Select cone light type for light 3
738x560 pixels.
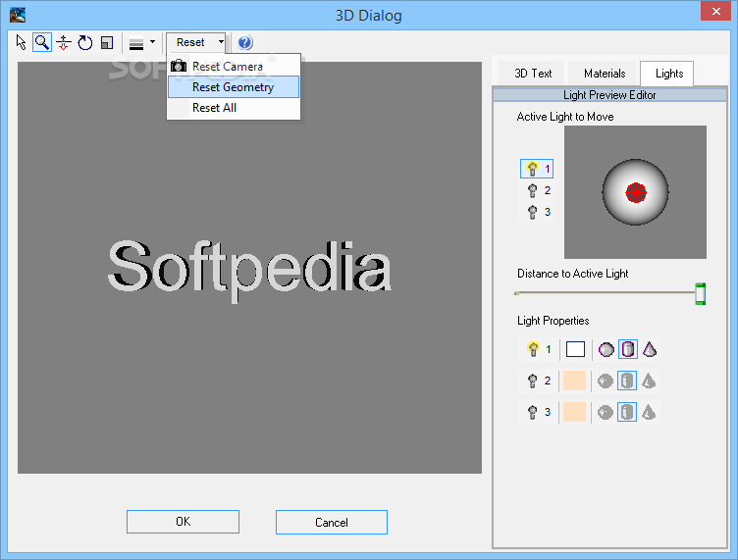click(x=649, y=412)
